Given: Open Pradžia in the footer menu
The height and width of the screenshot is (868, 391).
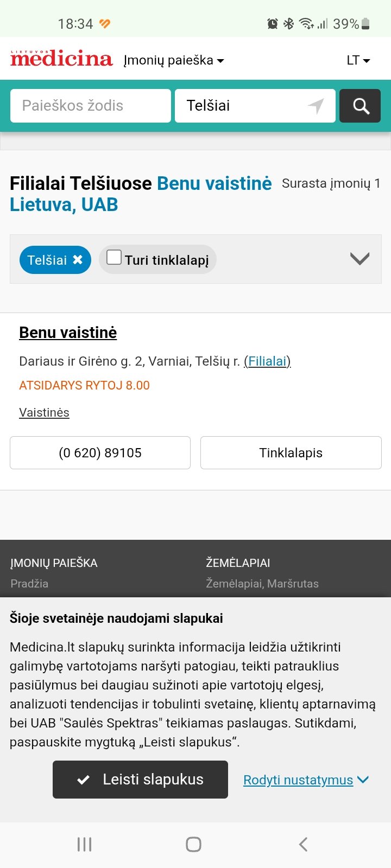Looking at the screenshot, I should 29,584.
